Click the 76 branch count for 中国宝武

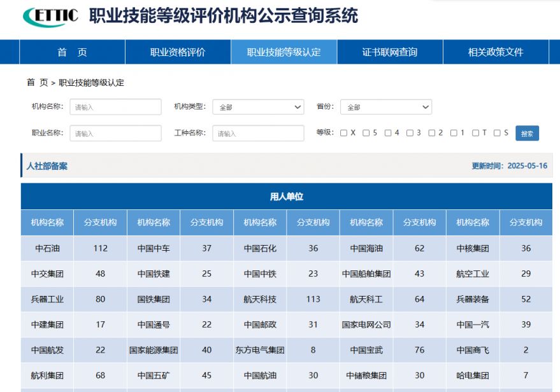420,350
